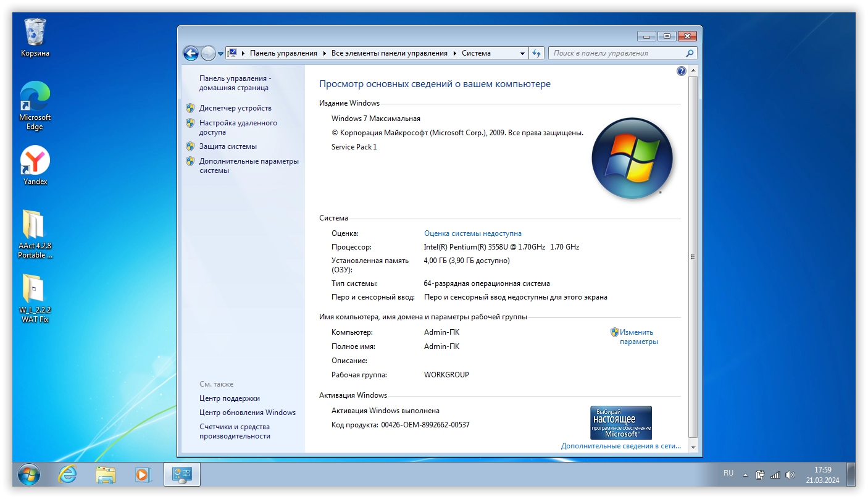Image resolution: width=868 pixels, height=499 pixels.
Task: Click the blue Back arrow button
Action: coord(191,54)
